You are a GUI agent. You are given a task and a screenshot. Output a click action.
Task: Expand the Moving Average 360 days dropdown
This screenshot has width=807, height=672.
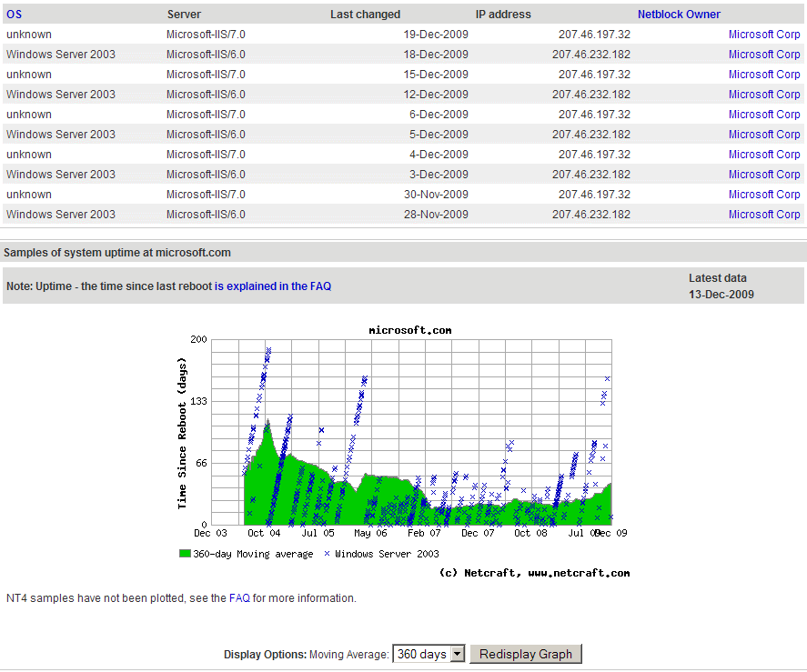point(429,654)
